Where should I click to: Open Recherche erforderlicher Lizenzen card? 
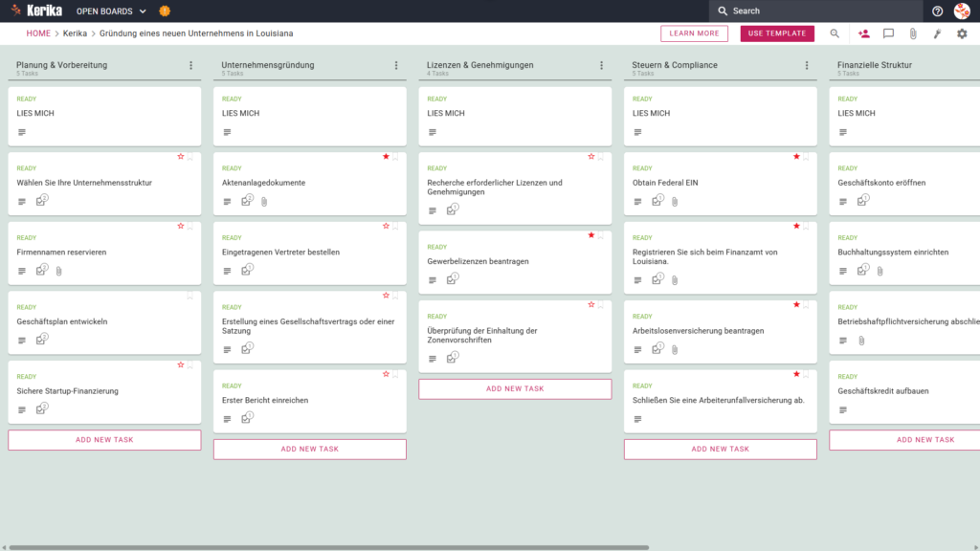pyautogui.click(x=515, y=188)
